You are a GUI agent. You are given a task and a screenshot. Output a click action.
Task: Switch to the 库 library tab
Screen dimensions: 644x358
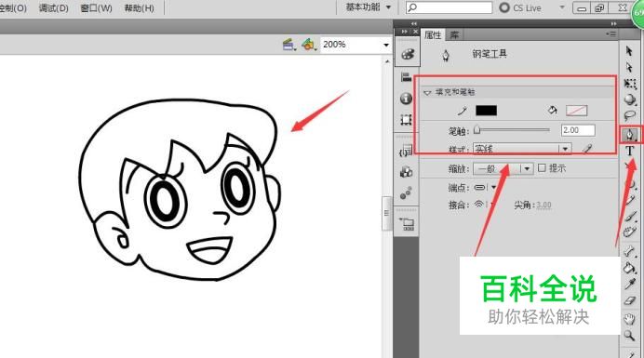pyautogui.click(x=454, y=35)
